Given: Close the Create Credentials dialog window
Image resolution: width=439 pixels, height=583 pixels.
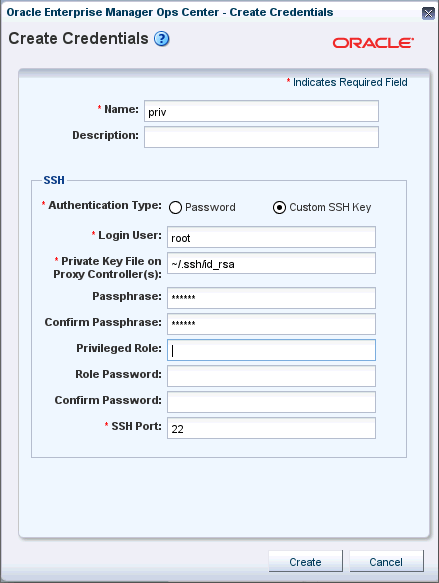Looking at the screenshot, I should pyautogui.click(x=428, y=14).
